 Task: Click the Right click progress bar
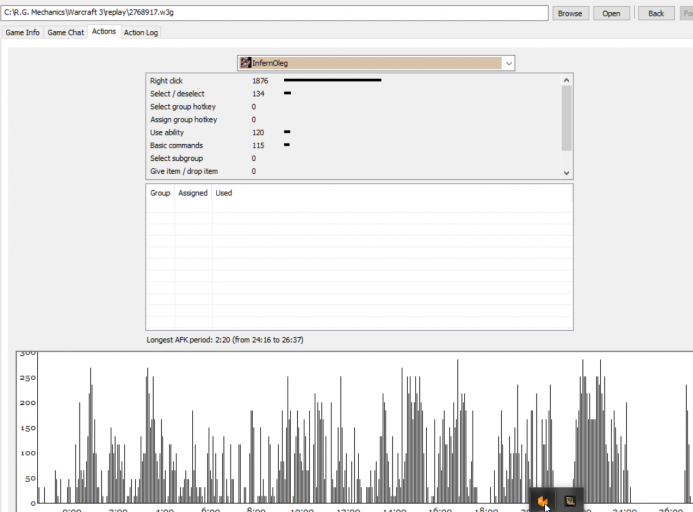coord(332,80)
